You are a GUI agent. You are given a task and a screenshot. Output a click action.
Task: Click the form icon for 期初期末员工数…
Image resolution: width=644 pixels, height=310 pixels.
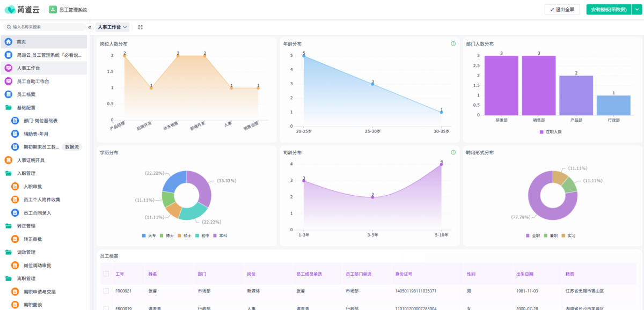click(x=15, y=147)
